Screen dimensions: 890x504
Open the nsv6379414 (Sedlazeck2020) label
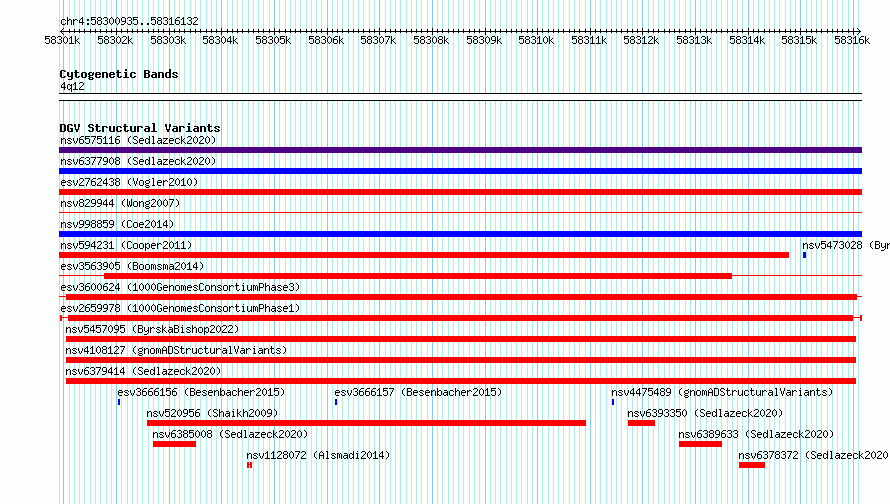(143, 371)
